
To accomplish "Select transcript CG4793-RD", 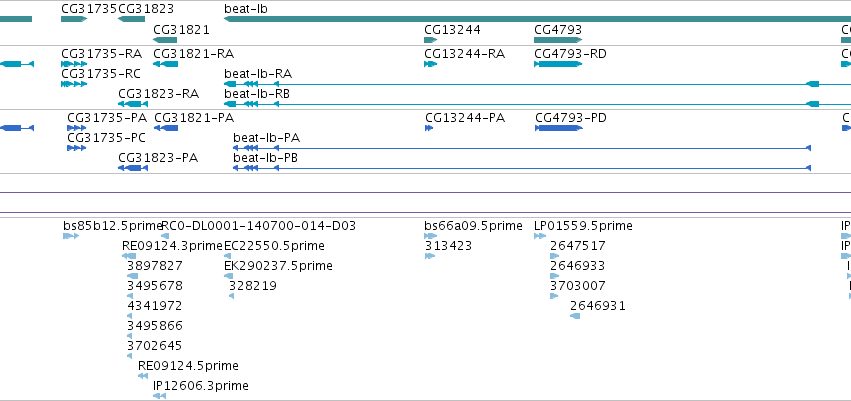I will [x=558, y=64].
